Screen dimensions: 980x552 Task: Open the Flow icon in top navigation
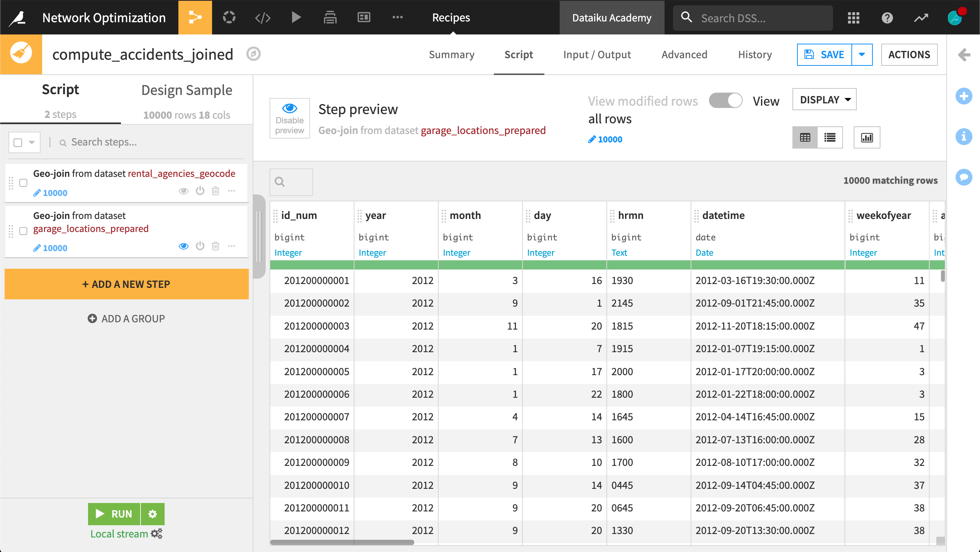[x=195, y=18]
